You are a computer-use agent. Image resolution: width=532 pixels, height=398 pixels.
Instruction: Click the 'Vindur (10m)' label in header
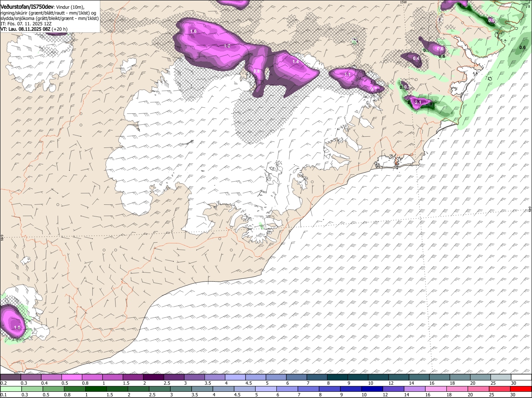pyautogui.click(x=70, y=7)
